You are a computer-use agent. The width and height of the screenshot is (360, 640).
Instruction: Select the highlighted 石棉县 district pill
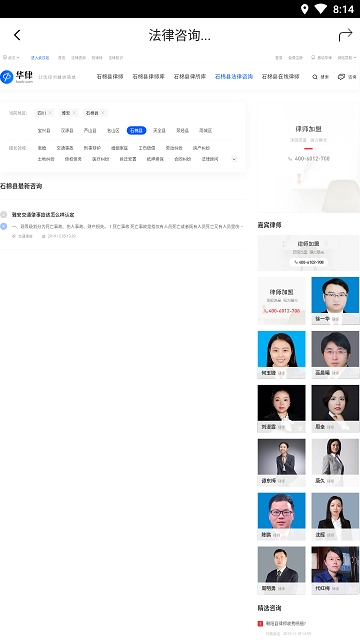coord(136,131)
